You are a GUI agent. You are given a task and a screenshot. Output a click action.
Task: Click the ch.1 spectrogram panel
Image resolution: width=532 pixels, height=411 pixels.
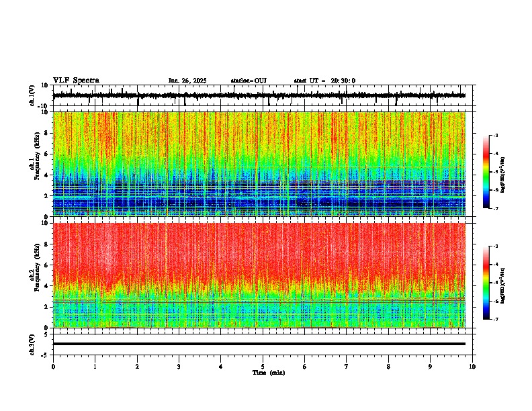(x=259, y=164)
